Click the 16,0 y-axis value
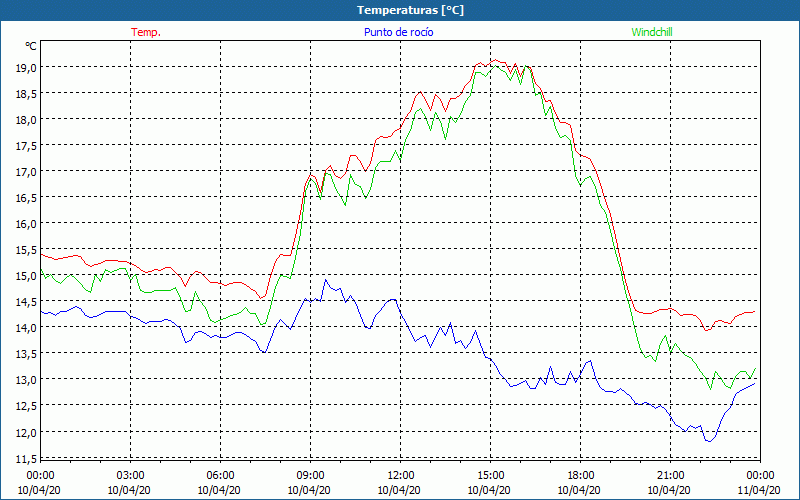This screenshot has width=800, height=500. coord(26,223)
